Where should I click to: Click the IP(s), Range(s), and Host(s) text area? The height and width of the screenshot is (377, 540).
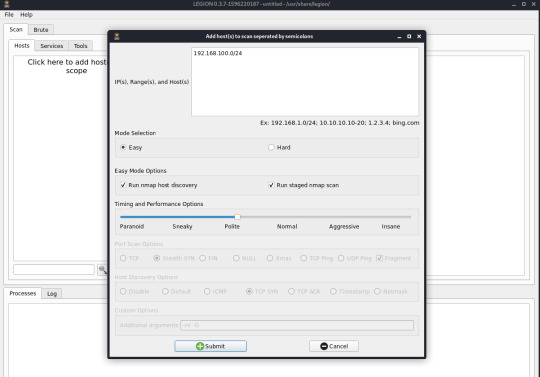[305, 82]
